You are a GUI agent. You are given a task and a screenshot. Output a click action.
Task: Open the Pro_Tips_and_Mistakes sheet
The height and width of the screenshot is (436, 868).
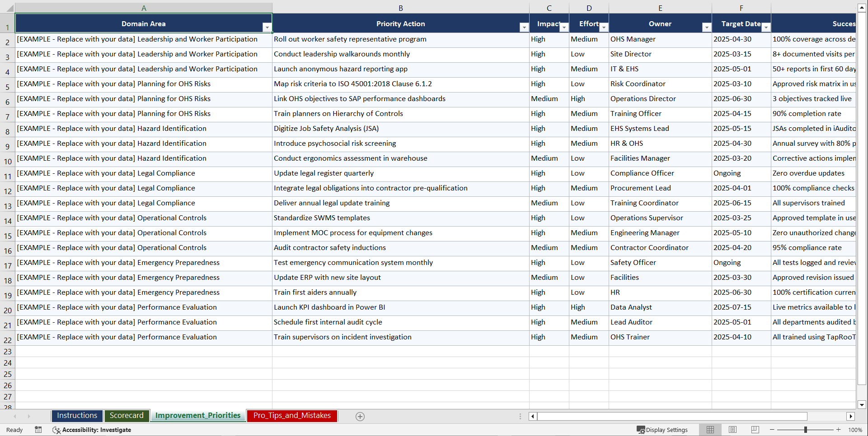click(291, 416)
